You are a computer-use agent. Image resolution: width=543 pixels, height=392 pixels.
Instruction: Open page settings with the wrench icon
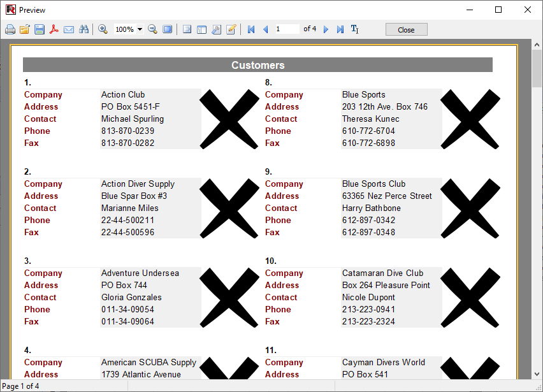click(217, 29)
